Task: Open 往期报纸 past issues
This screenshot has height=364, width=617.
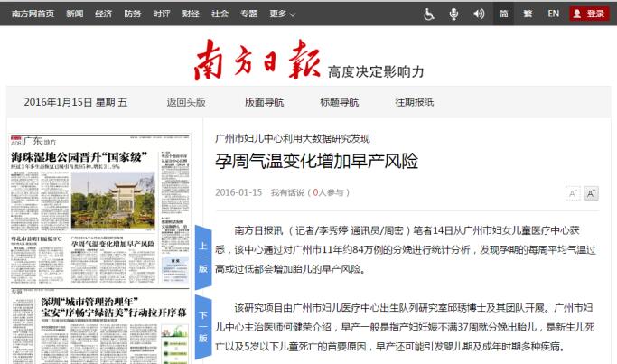Action: click(x=415, y=102)
